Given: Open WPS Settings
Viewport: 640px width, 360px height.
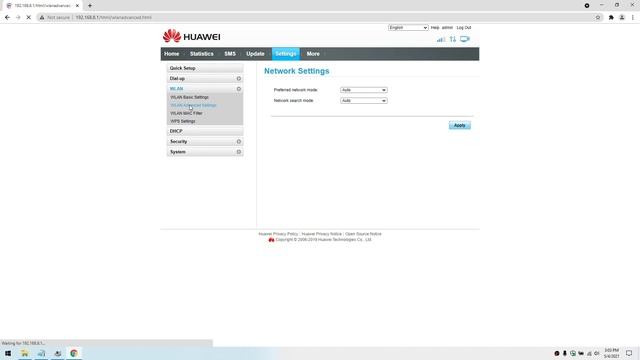Looking at the screenshot, I should [183, 121].
